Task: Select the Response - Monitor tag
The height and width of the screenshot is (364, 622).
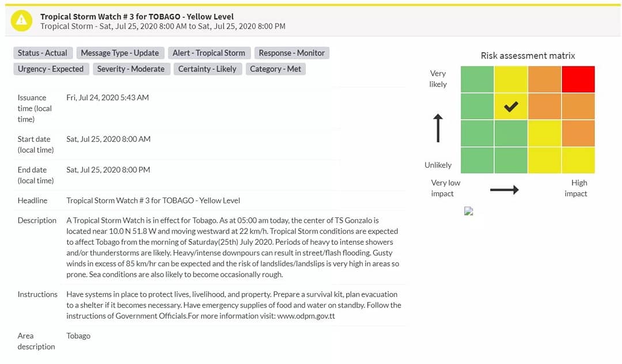Action: point(291,53)
